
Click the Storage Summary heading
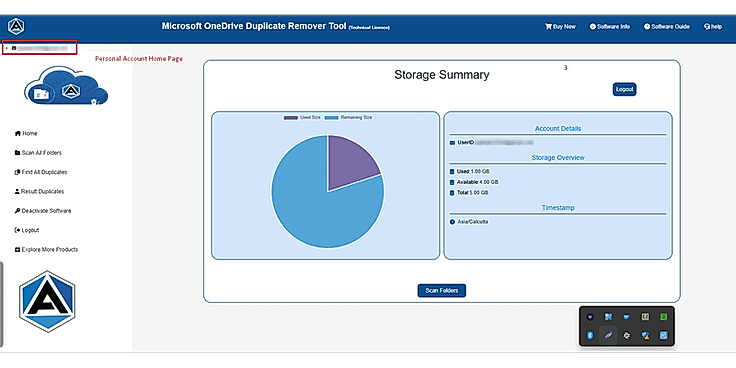(442, 75)
